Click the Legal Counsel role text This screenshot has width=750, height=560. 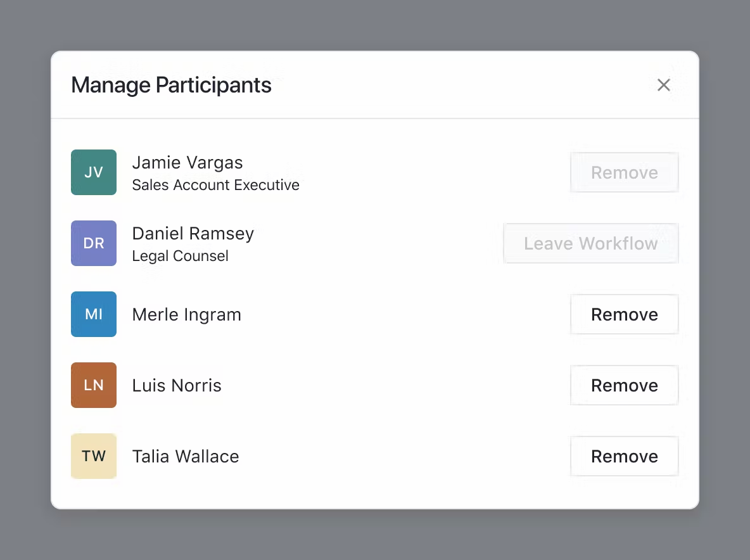[x=181, y=256]
